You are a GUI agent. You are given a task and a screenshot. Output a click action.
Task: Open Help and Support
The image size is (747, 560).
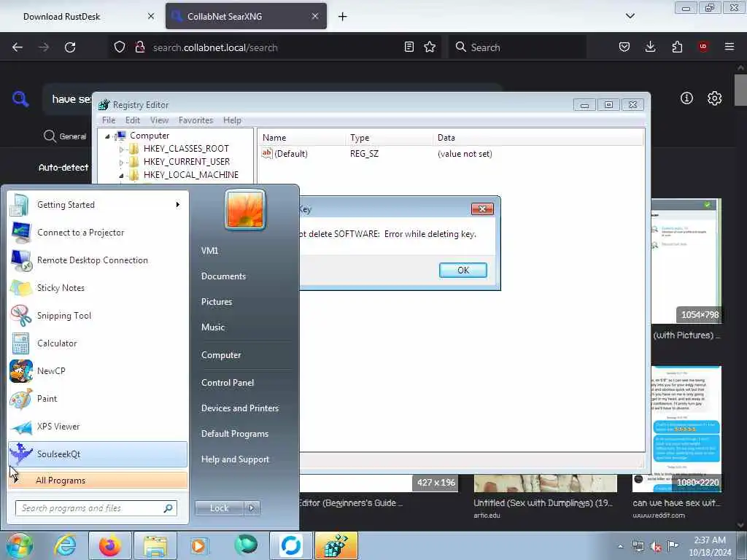[x=235, y=459]
